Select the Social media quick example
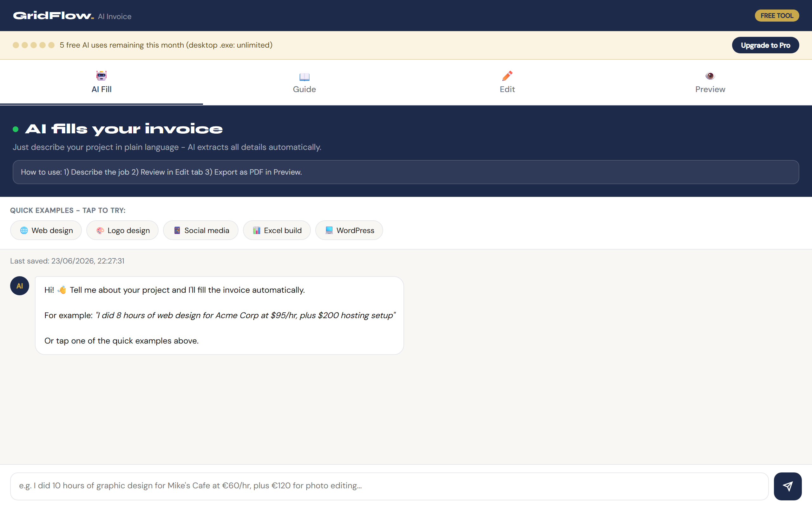This screenshot has height=508, width=812. click(x=201, y=230)
